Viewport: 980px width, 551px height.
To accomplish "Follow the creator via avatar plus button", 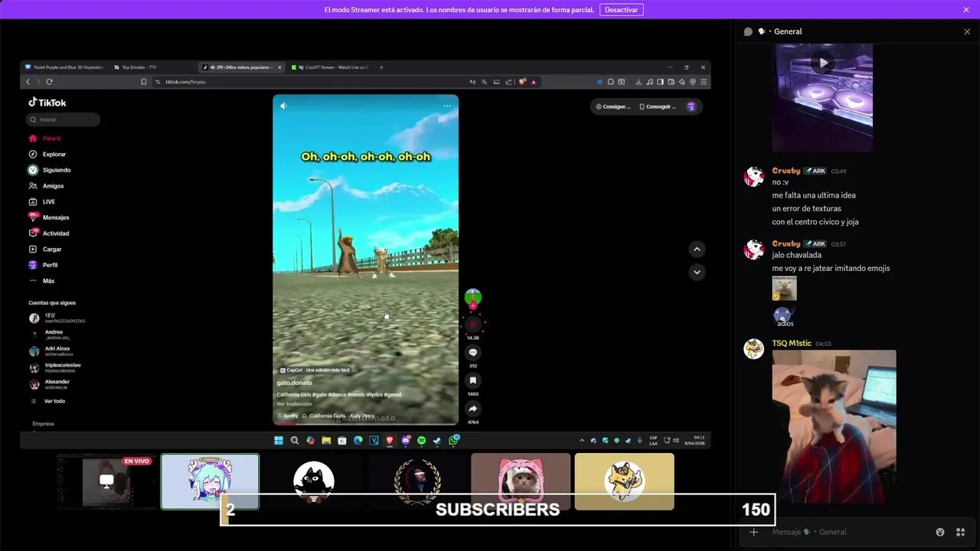I will [473, 305].
